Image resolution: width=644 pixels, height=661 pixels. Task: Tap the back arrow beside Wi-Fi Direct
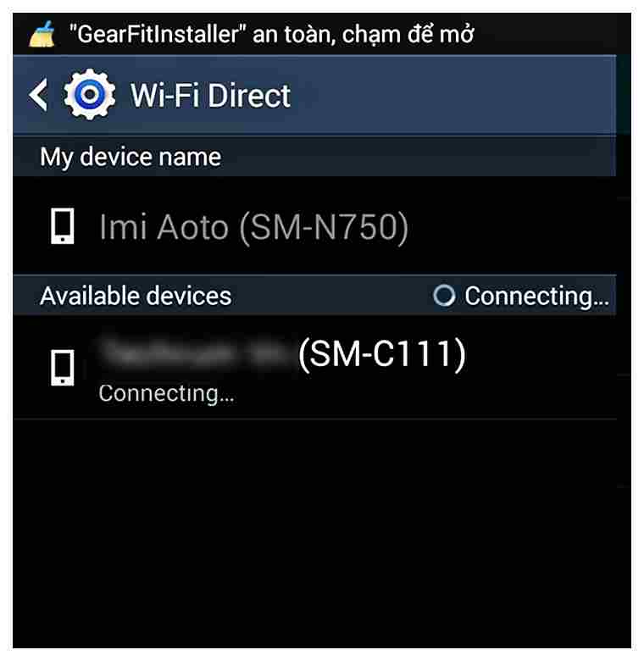pos(38,95)
